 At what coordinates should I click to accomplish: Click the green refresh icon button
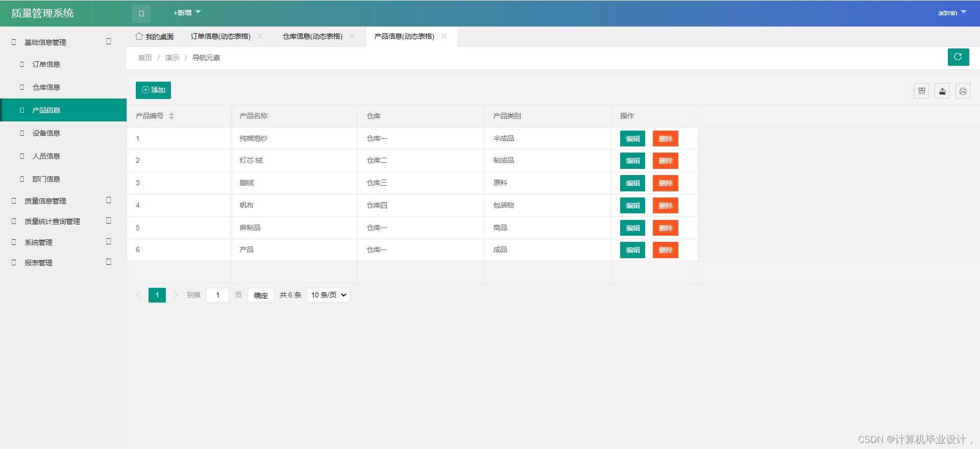[x=958, y=57]
